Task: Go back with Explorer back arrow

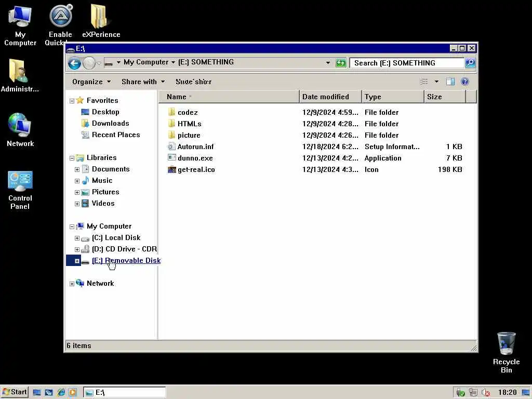Action: coord(74,63)
